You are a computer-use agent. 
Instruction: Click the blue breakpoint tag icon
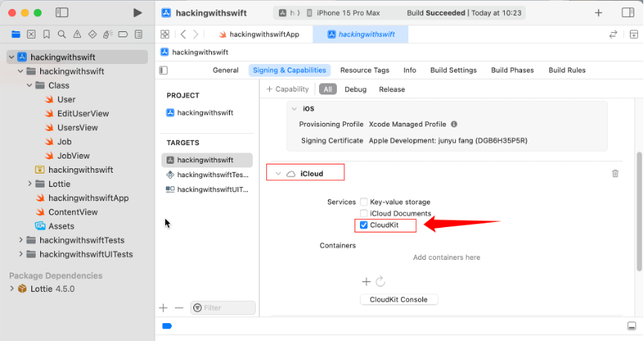[x=167, y=326]
